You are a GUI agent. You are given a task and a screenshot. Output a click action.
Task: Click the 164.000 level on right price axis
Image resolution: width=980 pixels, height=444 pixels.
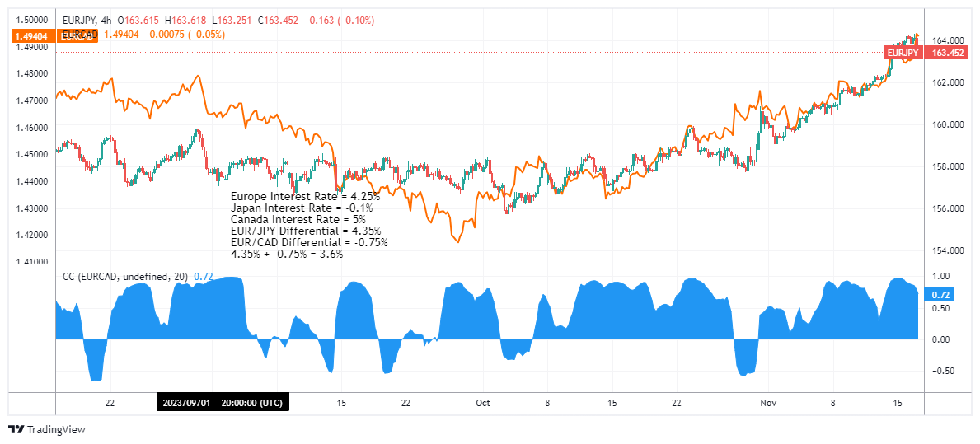946,40
